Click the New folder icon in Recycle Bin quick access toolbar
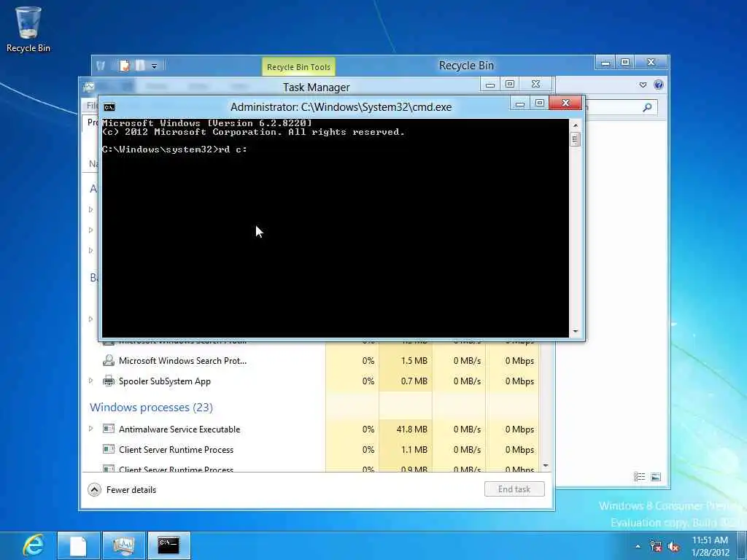Viewport: 747px width, 560px height. coord(140,66)
